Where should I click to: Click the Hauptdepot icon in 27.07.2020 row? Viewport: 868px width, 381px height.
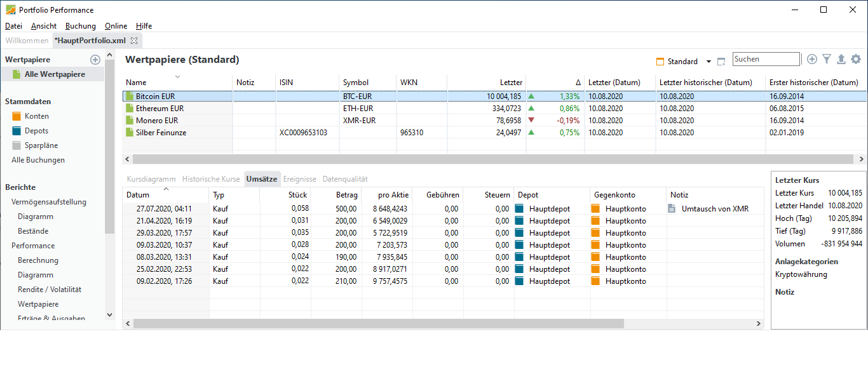point(519,209)
